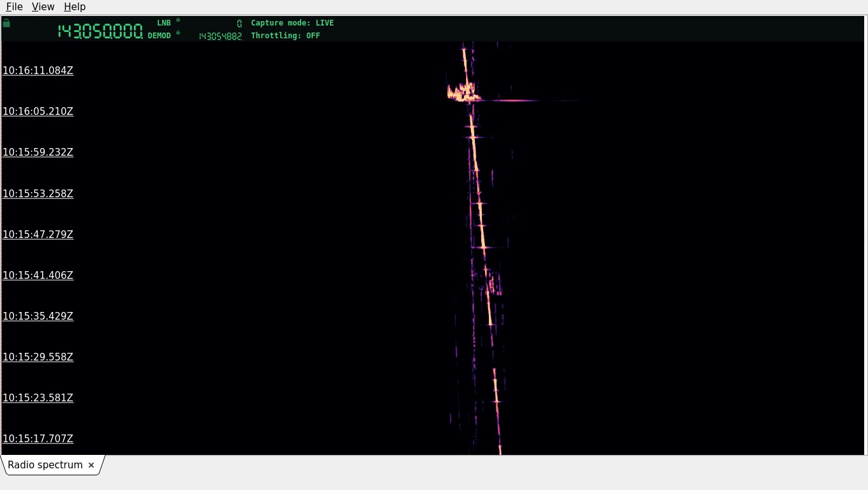The height and width of the screenshot is (490, 868).
Task: Select timestamp 10:15:41.406Z
Action: pyautogui.click(x=38, y=275)
